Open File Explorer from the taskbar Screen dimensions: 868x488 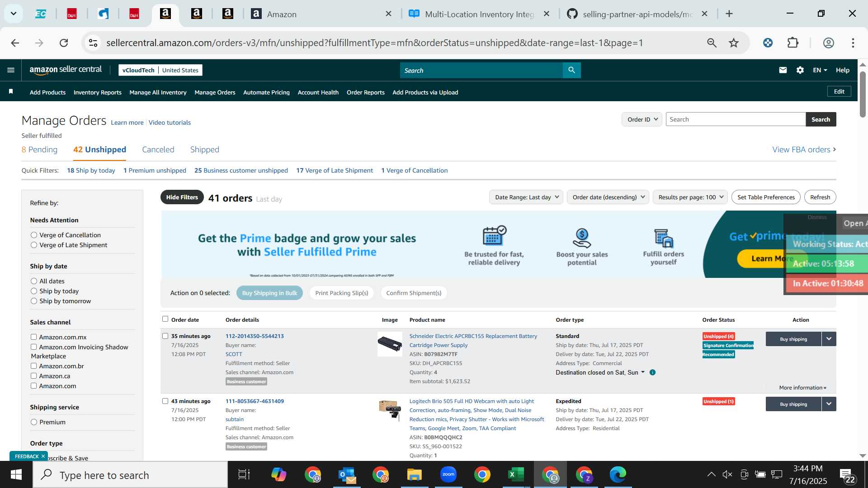[414, 474]
